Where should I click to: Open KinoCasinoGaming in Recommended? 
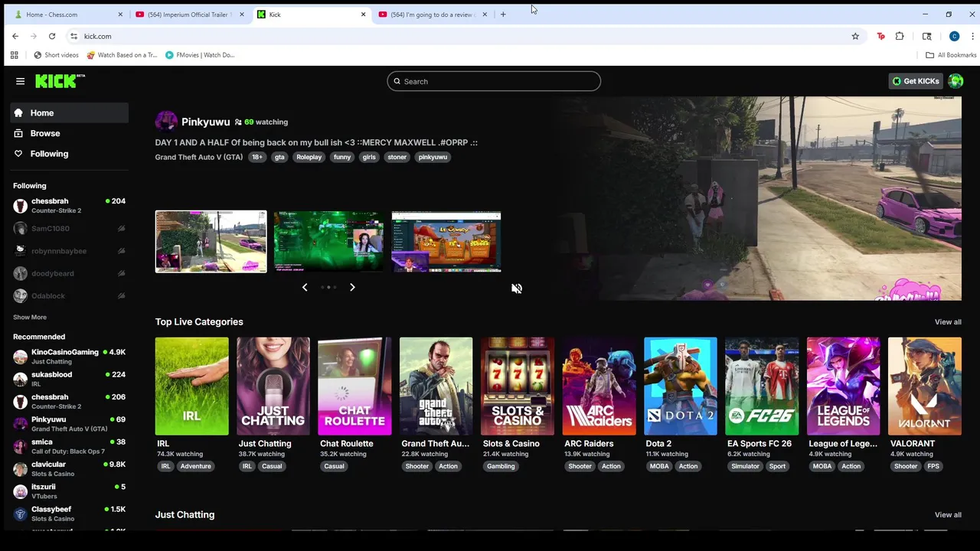pos(70,357)
